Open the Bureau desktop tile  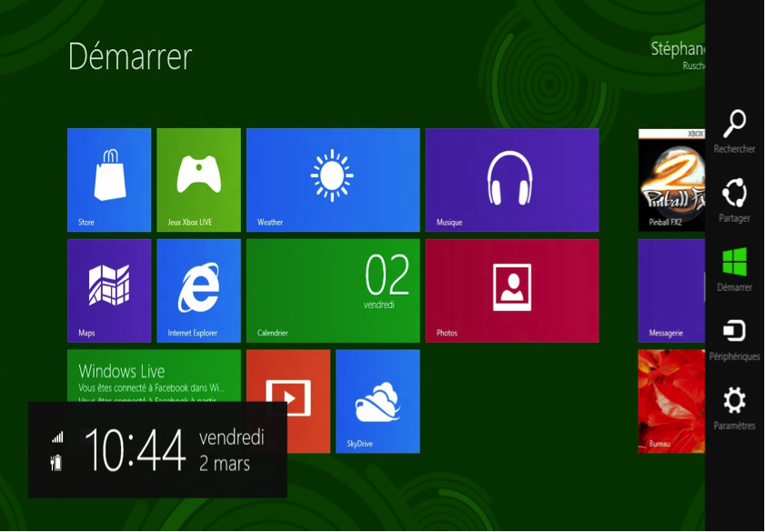coord(671,400)
